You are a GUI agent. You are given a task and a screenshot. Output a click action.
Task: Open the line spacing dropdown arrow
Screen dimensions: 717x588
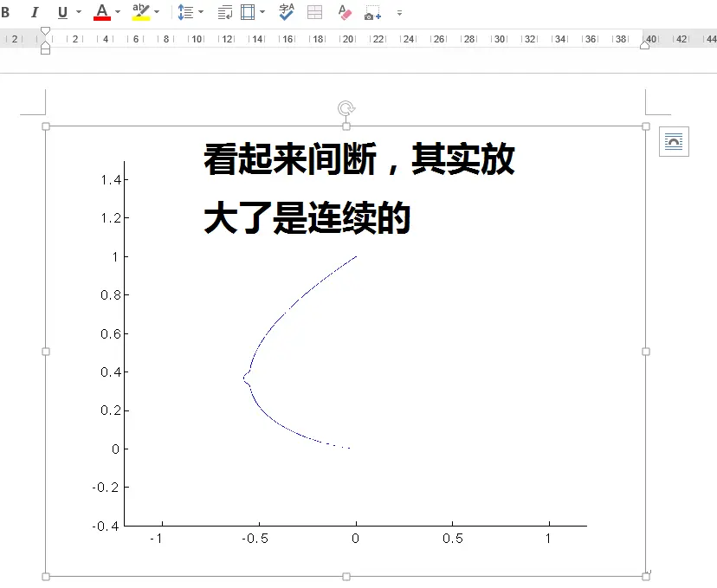click(x=201, y=12)
